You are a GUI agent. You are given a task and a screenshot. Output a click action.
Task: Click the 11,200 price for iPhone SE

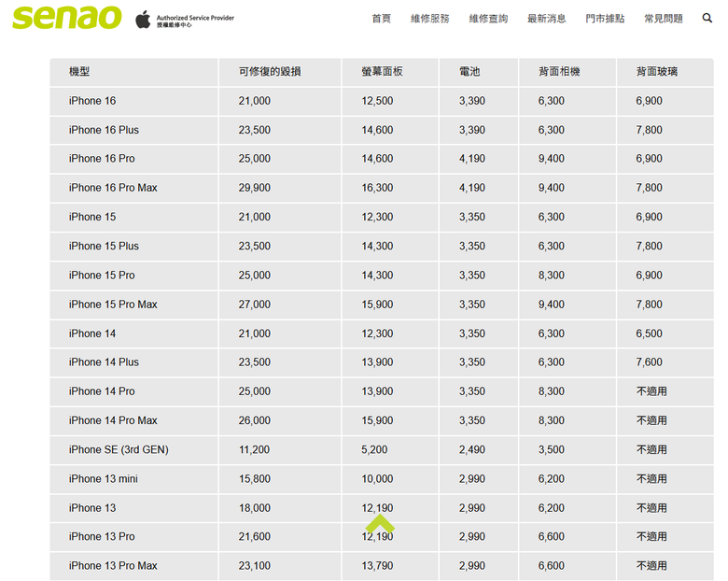(x=255, y=450)
